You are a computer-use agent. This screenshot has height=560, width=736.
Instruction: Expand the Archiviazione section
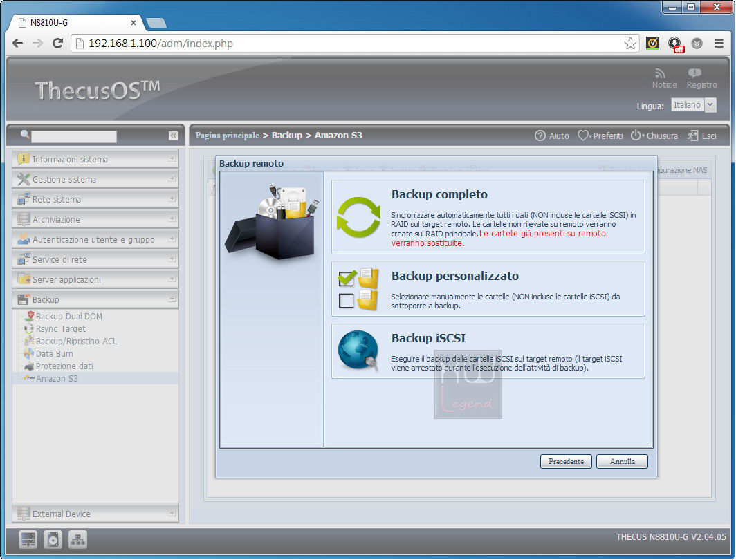tap(172, 218)
